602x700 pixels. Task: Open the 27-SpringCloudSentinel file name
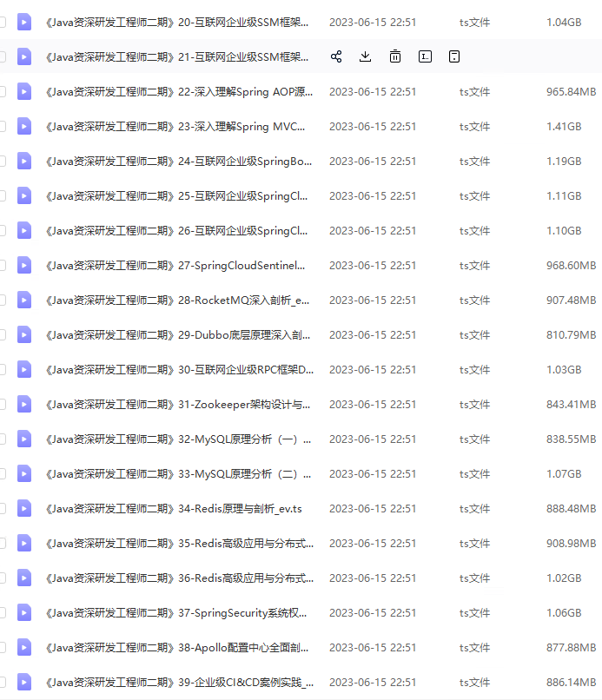(175, 265)
